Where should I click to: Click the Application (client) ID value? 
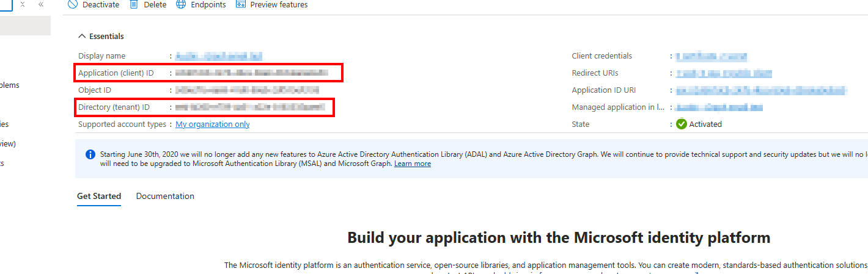pyautogui.click(x=251, y=73)
